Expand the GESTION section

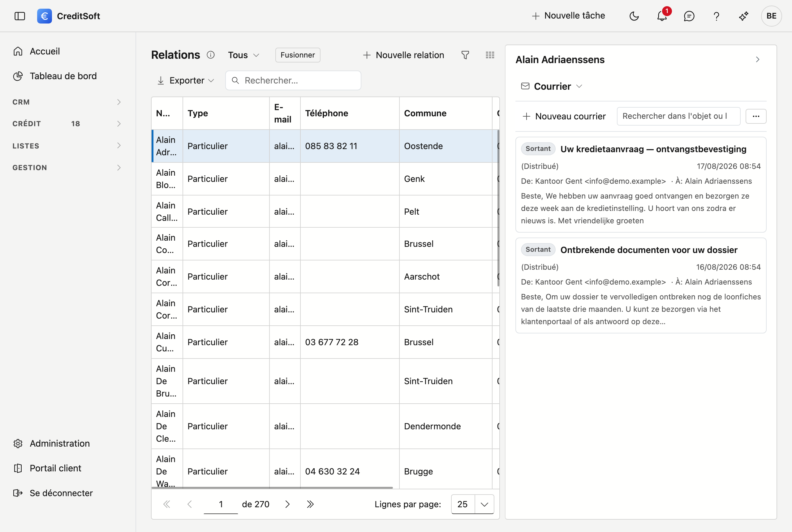point(67,168)
